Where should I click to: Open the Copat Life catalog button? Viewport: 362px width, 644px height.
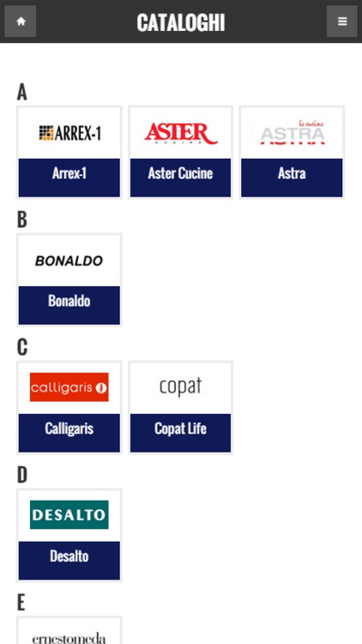[181, 433]
